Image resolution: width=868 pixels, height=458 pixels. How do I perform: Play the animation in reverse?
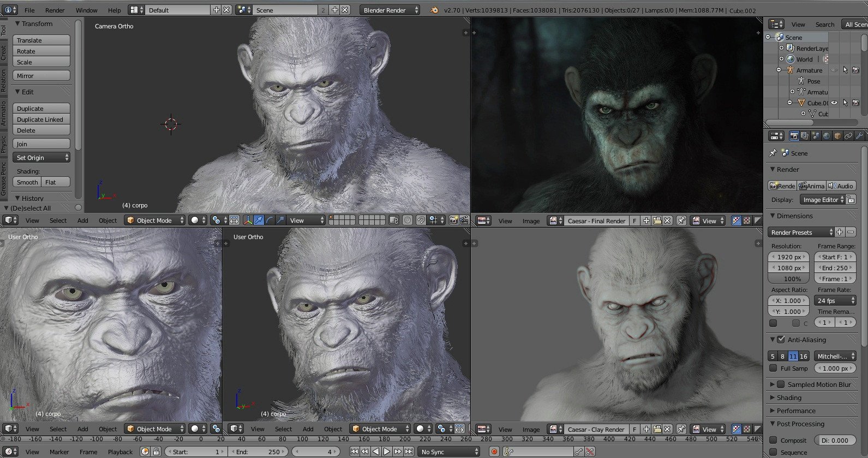376,451
